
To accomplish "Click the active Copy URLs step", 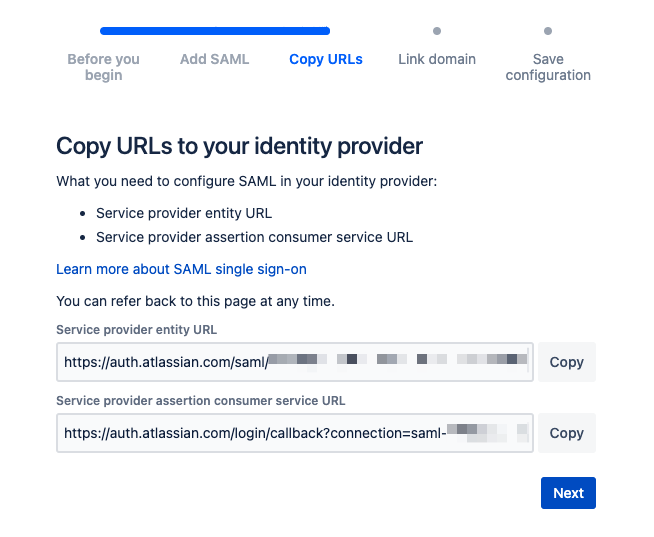I will (325, 59).
